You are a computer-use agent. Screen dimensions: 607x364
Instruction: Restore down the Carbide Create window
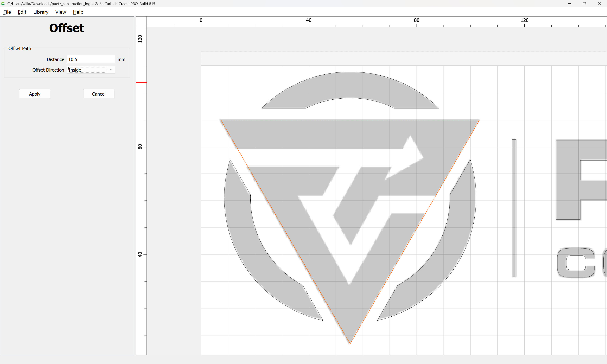[584, 3]
